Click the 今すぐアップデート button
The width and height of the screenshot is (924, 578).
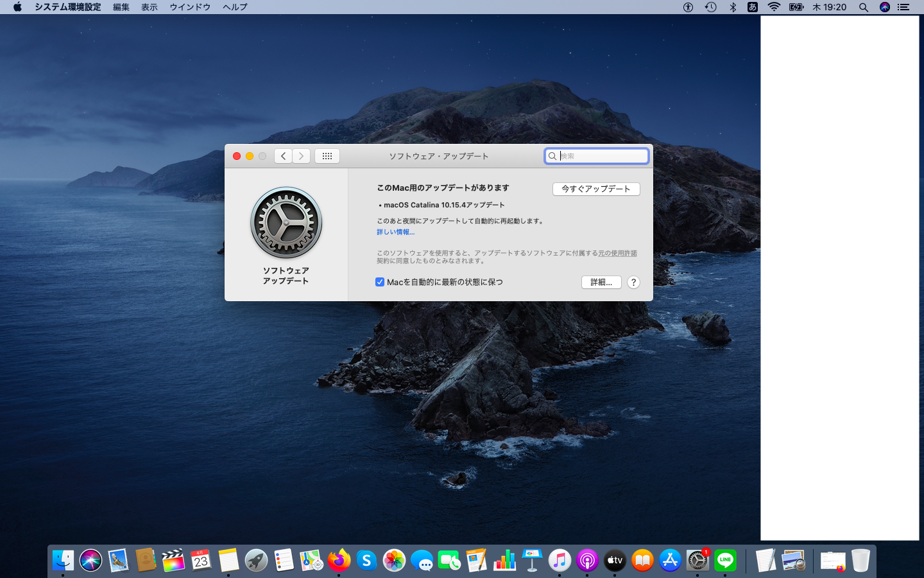point(596,189)
